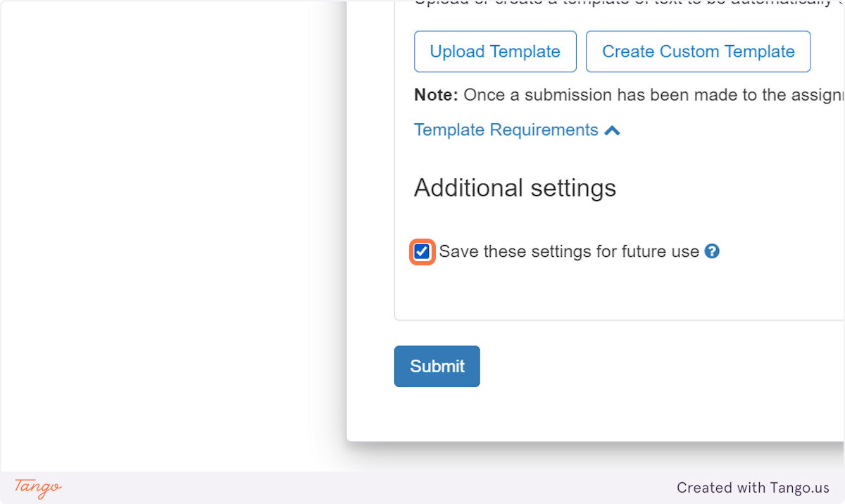Uncheck Save these settings for future use

422,252
